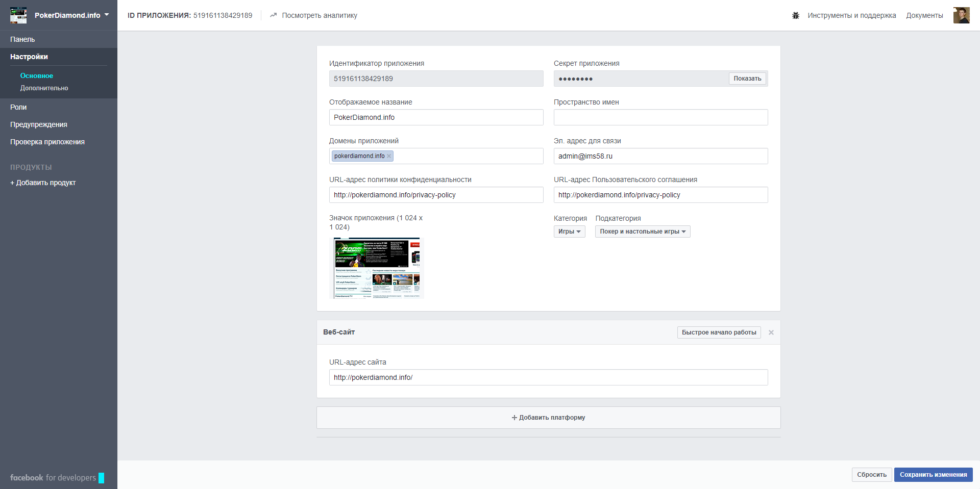The image size is (980, 489).
Task: Expand the PokerDiamond.info app switcher
Action: (107, 15)
